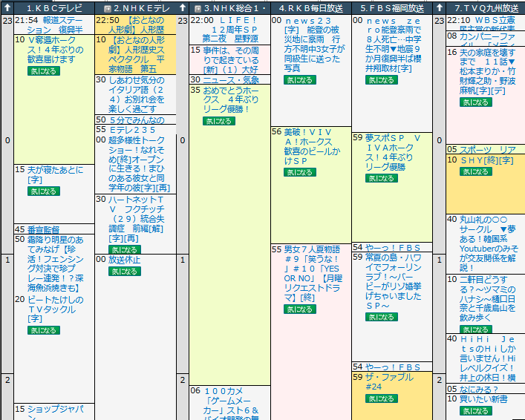525x420 pixels.
Task: Open the 5.FBS福岡放送 channel header
Action: 392,8
